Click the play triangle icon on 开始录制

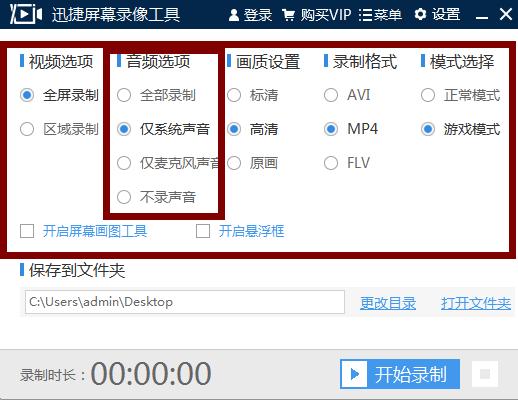(355, 374)
